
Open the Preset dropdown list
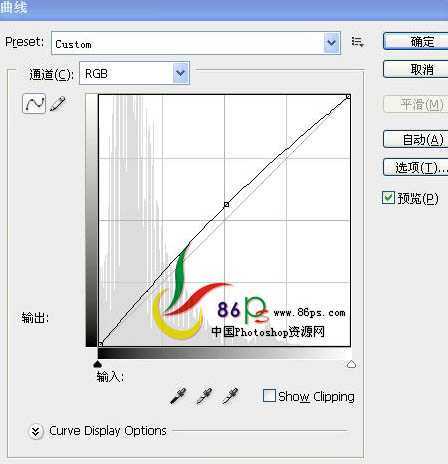pyautogui.click(x=332, y=43)
